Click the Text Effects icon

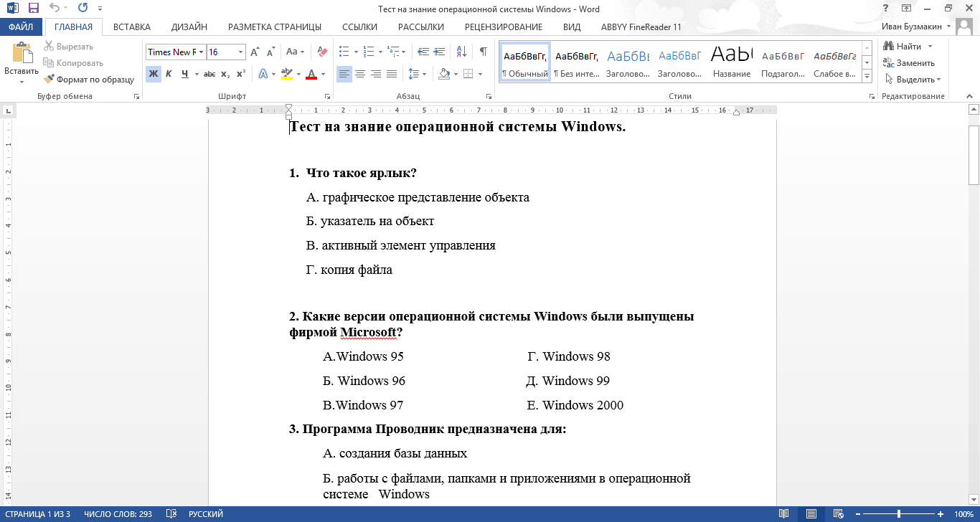click(263, 74)
